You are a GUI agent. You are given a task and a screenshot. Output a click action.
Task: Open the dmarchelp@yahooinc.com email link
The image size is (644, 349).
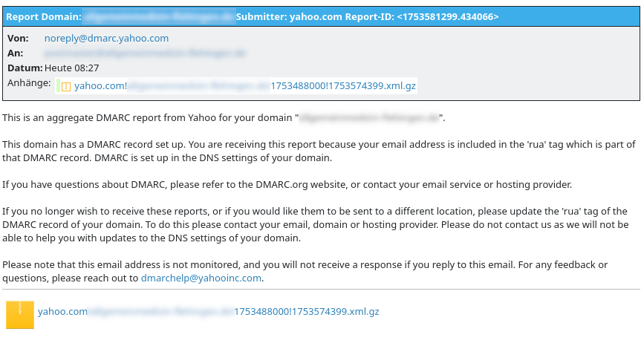click(x=201, y=278)
